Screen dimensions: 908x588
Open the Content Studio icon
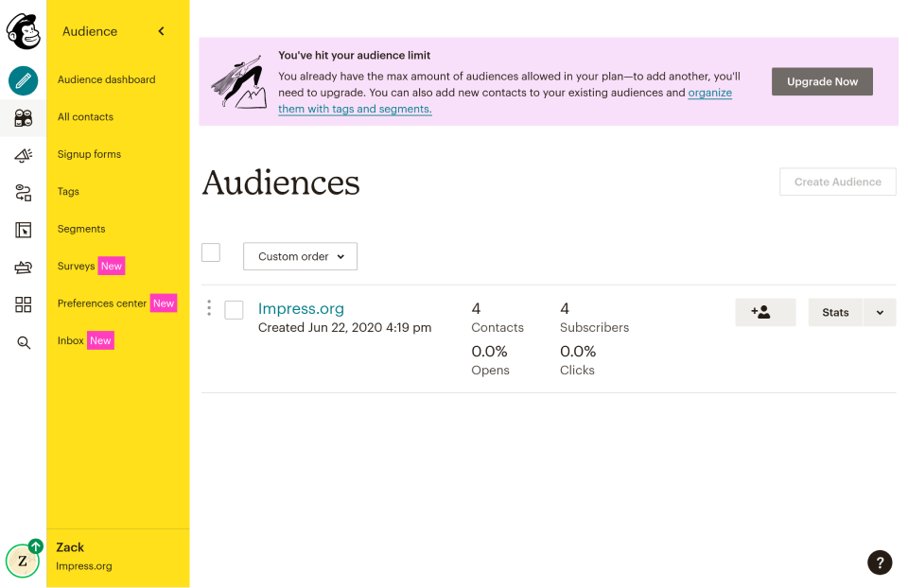(x=23, y=268)
